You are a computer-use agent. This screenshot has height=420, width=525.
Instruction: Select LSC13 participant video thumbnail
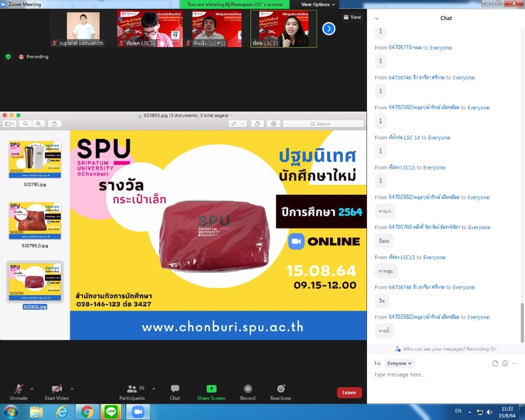[x=150, y=29]
